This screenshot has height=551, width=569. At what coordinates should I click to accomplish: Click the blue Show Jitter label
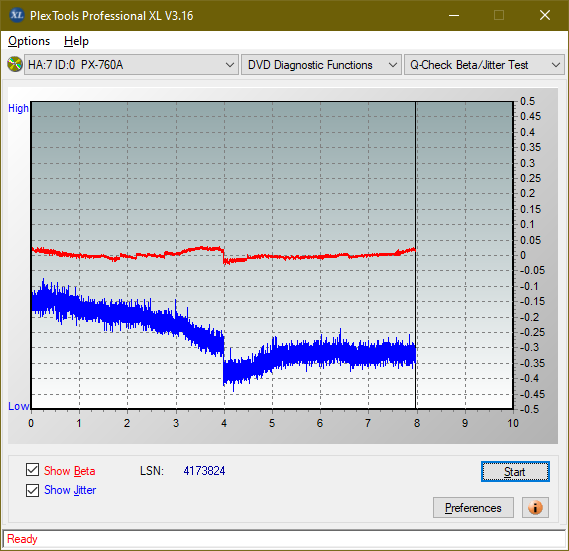pyautogui.click(x=70, y=490)
